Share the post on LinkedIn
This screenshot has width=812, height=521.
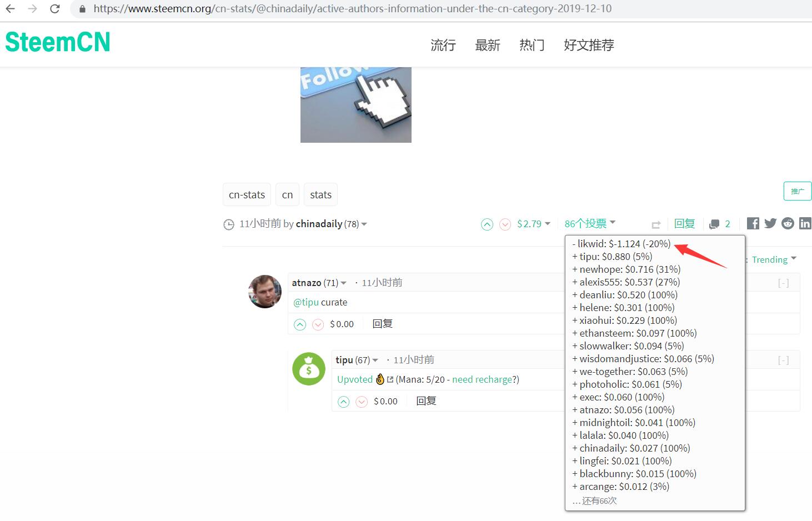(x=805, y=223)
